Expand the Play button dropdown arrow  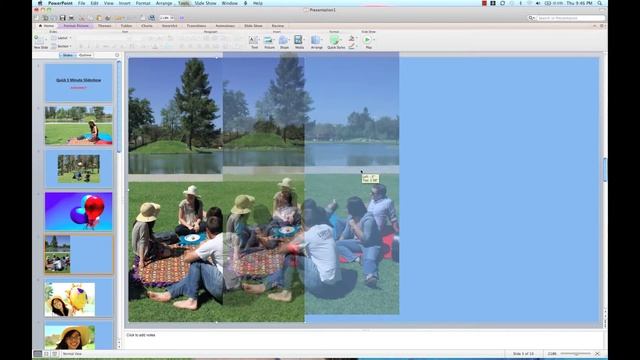[x=374, y=40]
